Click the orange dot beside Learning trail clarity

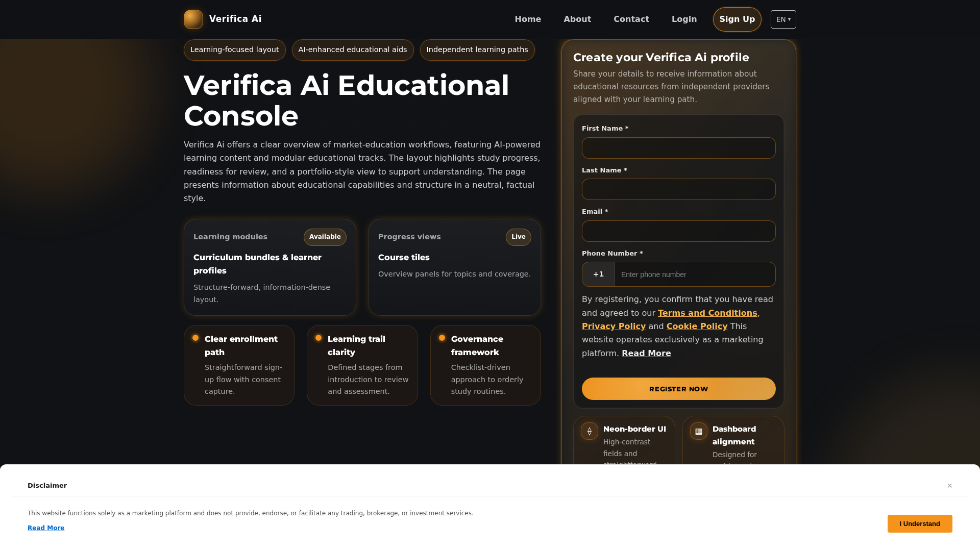tap(318, 338)
